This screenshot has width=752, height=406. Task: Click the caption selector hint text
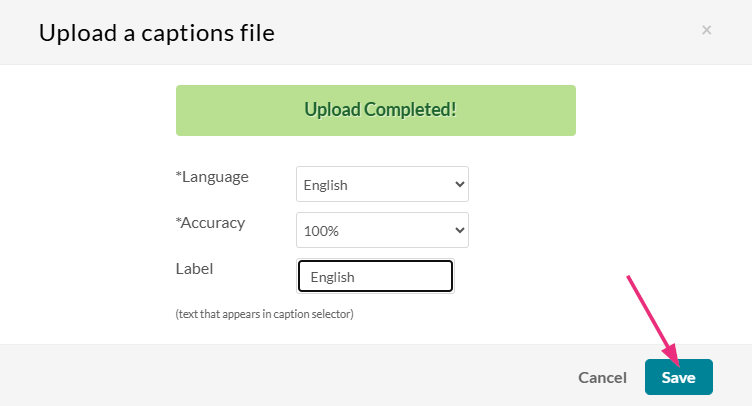(x=264, y=314)
